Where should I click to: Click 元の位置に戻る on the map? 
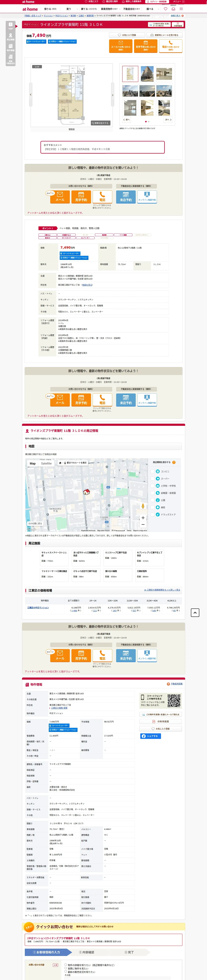(35, 523)
